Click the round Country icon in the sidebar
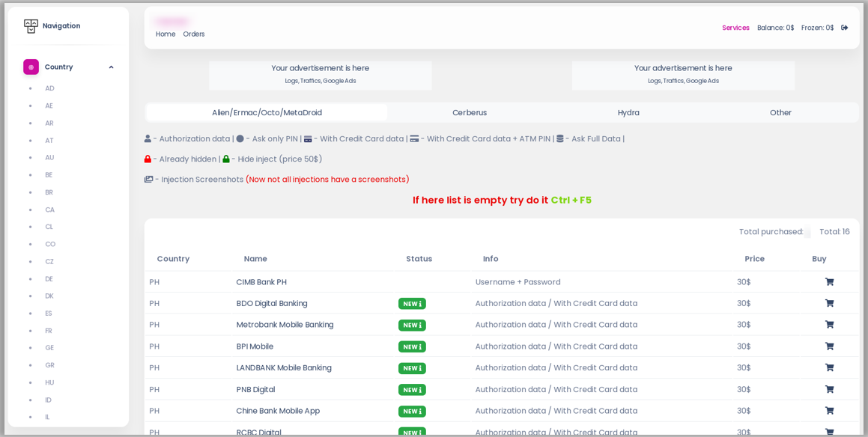868x437 pixels. (31, 67)
